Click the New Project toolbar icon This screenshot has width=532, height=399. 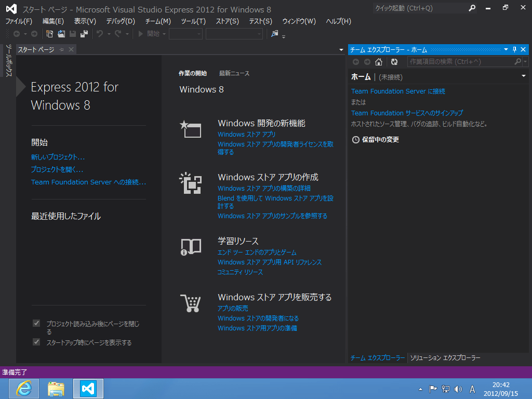click(49, 34)
